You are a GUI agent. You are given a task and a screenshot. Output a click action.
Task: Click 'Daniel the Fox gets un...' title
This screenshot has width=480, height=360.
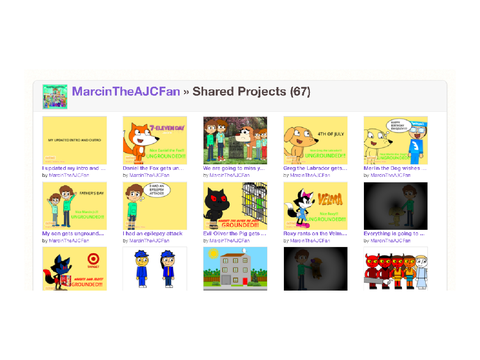click(x=153, y=168)
